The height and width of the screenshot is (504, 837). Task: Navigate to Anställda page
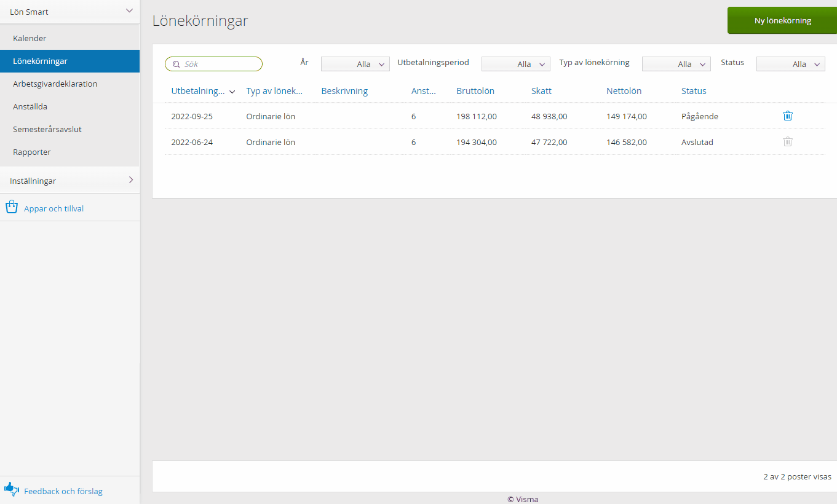30,106
